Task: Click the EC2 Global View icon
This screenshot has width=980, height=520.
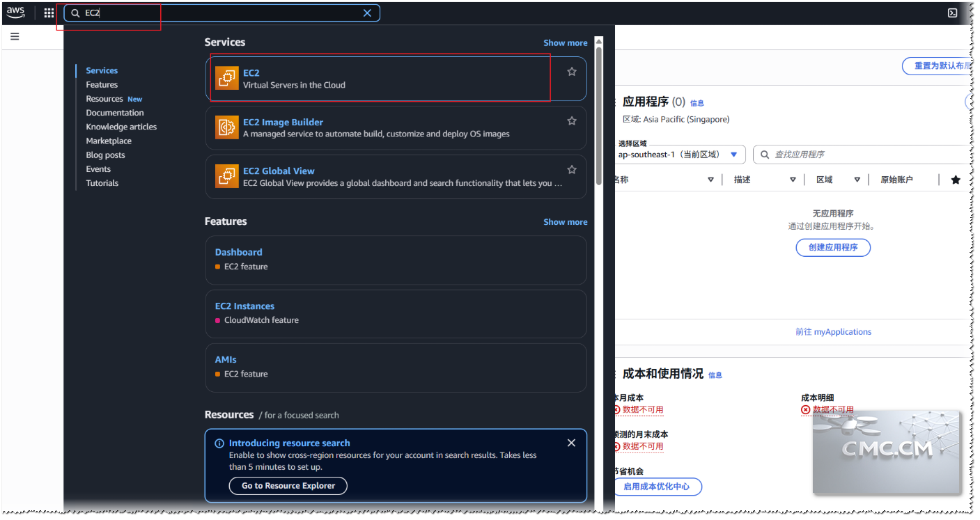Action: [226, 177]
